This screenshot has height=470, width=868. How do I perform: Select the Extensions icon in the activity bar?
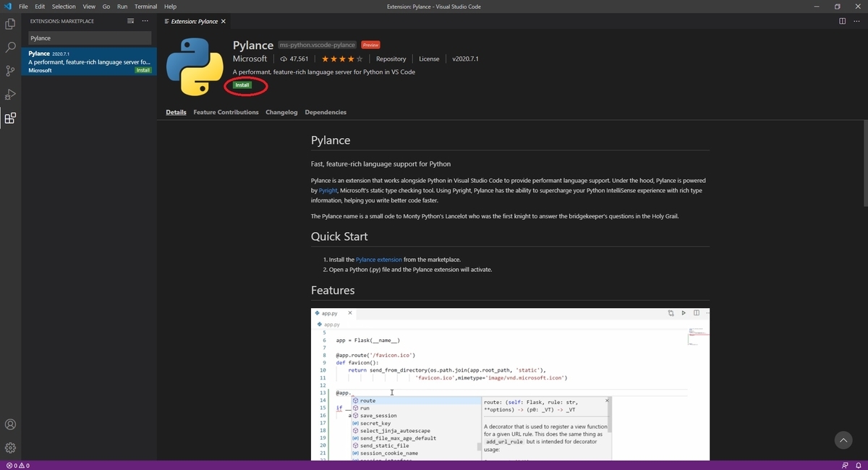[10, 117]
